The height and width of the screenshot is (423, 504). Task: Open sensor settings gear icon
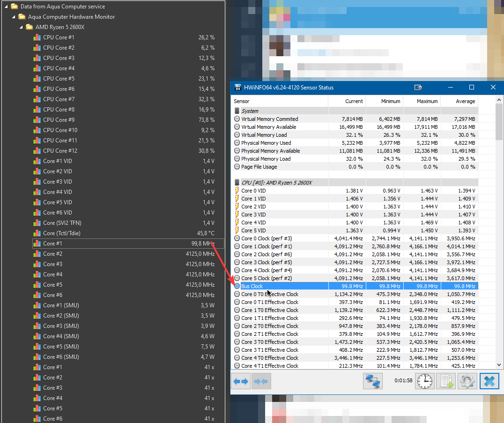point(467,382)
